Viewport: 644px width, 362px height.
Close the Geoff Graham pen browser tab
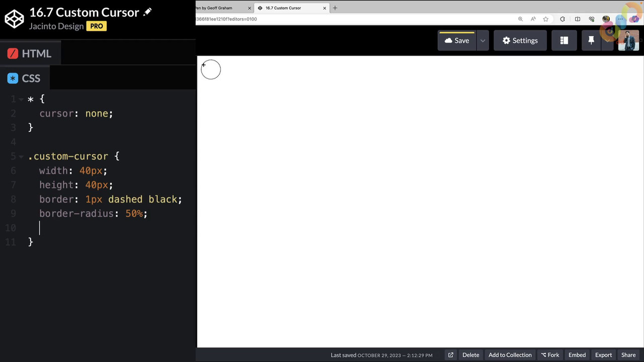249,8
